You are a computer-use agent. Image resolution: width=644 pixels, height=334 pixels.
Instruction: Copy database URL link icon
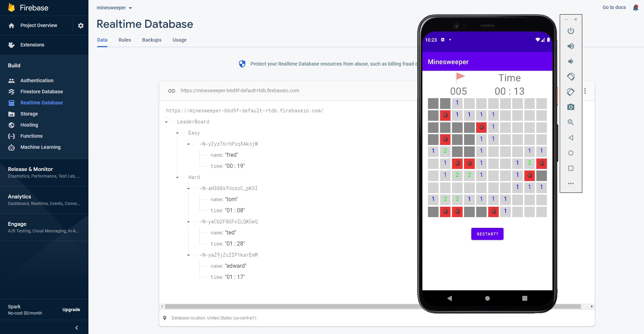click(172, 91)
